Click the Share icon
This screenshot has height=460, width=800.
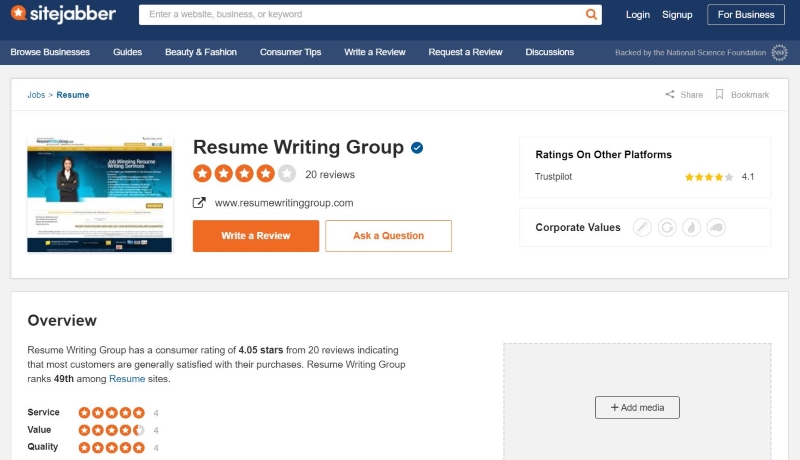[669, 94]
